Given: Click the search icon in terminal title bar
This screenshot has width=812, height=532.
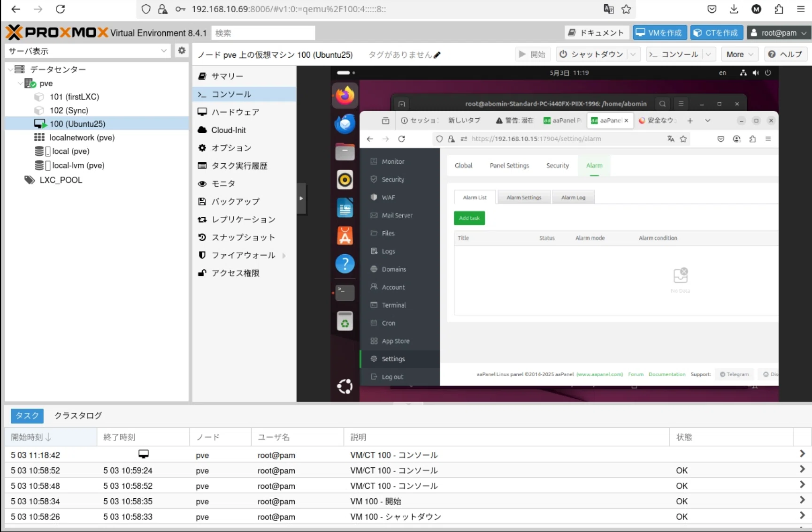Looking at the screenshot, I should click(662, 104).
